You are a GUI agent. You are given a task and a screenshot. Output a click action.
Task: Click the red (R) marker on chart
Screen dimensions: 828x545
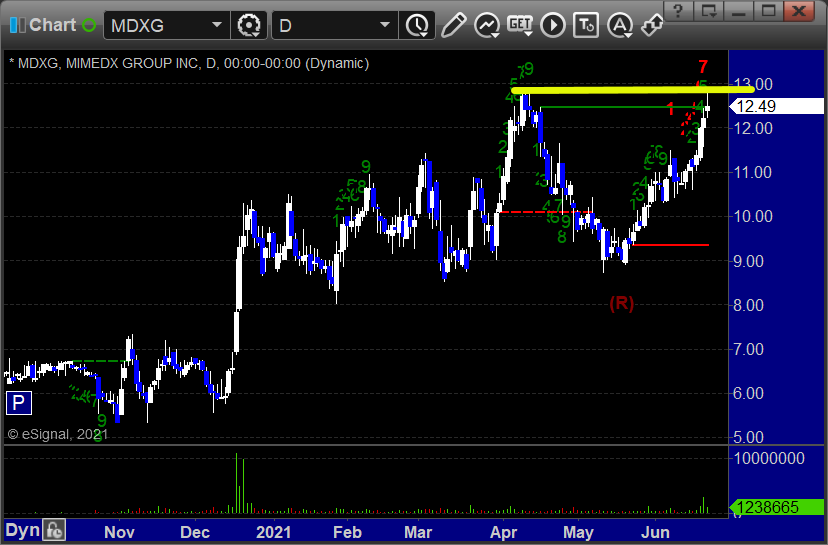(x=622, y=303)
